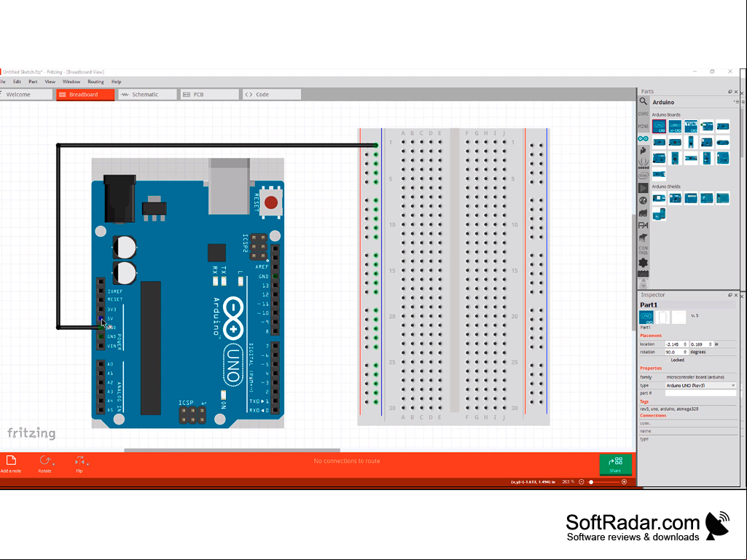Click the Rotate tool icon

click(x=45, y=460)
